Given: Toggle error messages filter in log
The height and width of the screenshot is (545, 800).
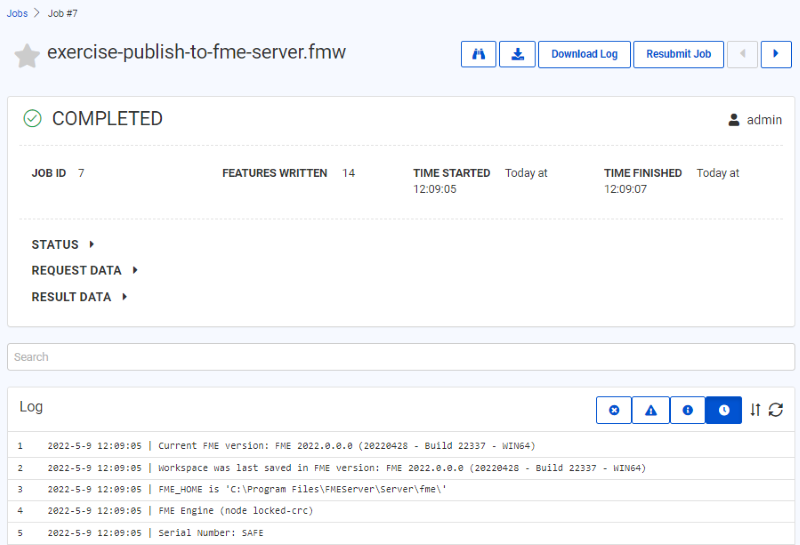Looking at the screenshot, I should tap(614, 410).
